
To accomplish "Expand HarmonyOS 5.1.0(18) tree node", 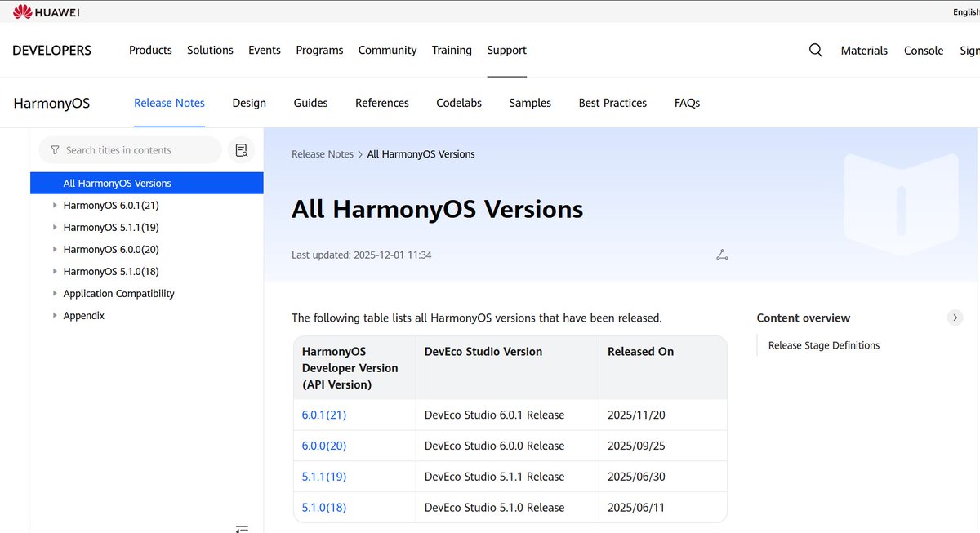I will tap(55, 271).
